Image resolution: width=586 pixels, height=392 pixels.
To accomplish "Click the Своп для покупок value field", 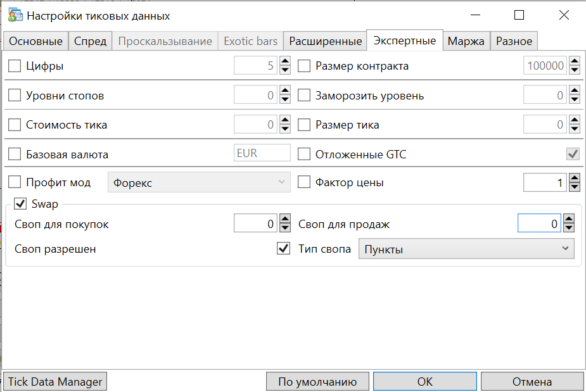I will click(256, 223).
